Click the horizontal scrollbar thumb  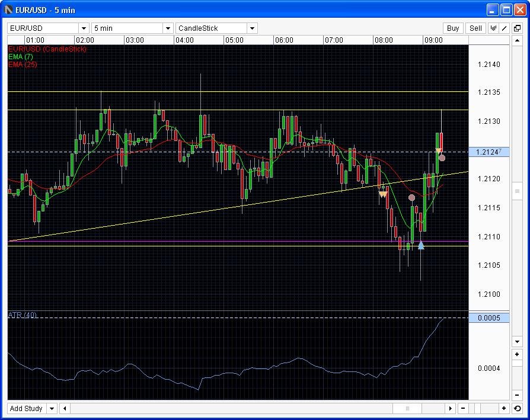click(x=407, y=409)
